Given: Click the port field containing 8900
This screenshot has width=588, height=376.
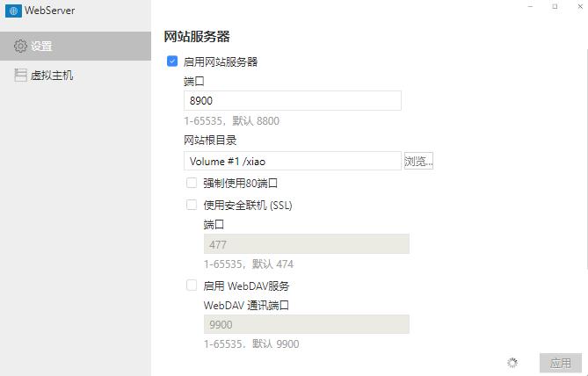Looking at the screenshot, I should 292,101.
